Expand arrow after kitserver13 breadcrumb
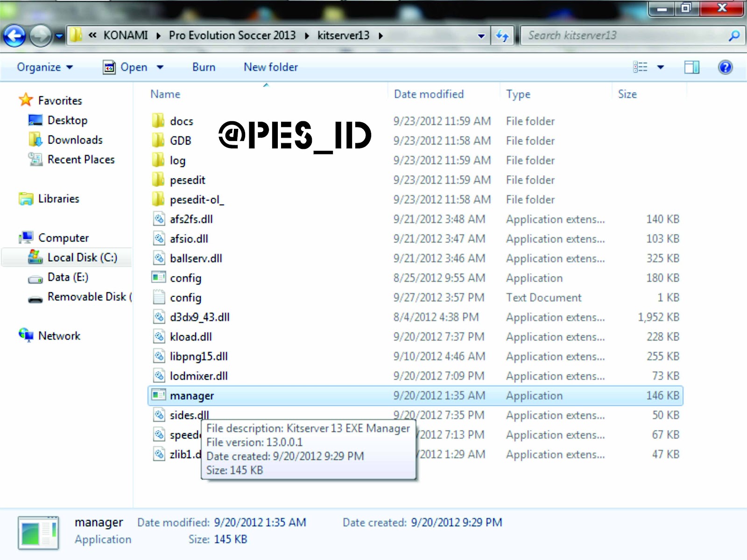The height and width of the screenshot is (560, 747). point(381,36)
